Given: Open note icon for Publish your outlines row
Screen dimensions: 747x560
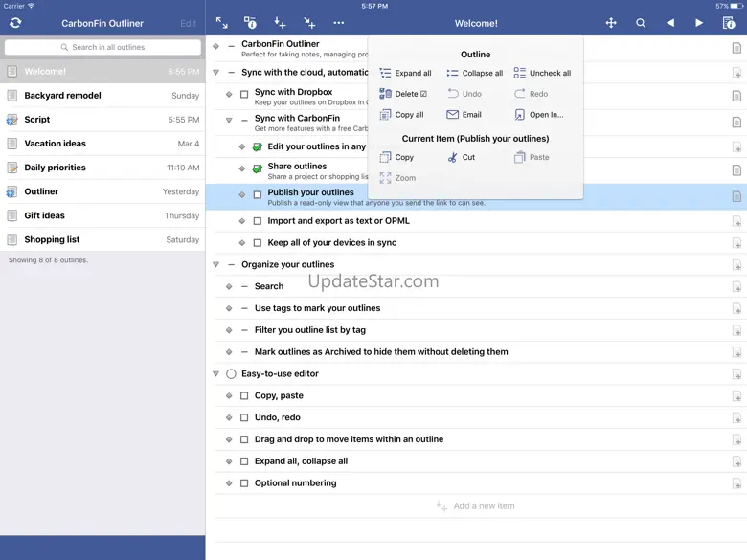Looking at the screenshot, I should click(736, 196).
